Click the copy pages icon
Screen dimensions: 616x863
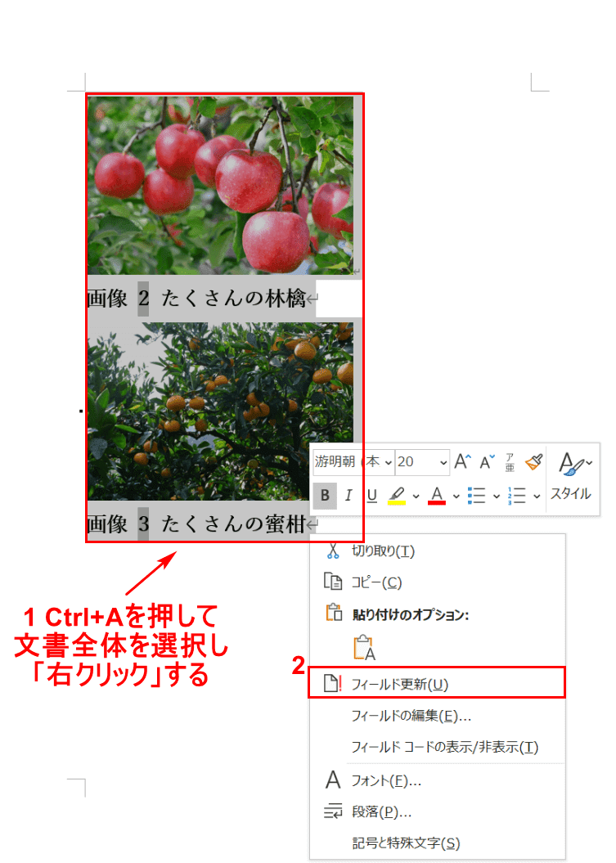click(333, 582)
